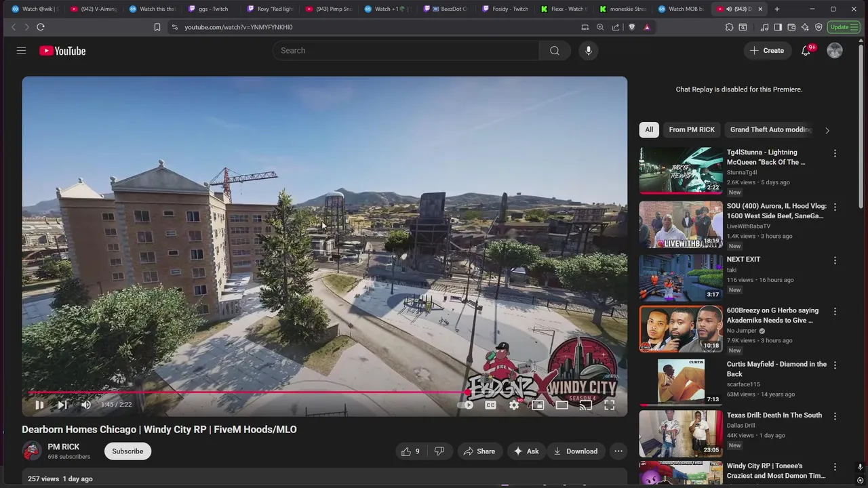868x488 pixels.
Task: Click the Create button
Action: pos(767,51)
